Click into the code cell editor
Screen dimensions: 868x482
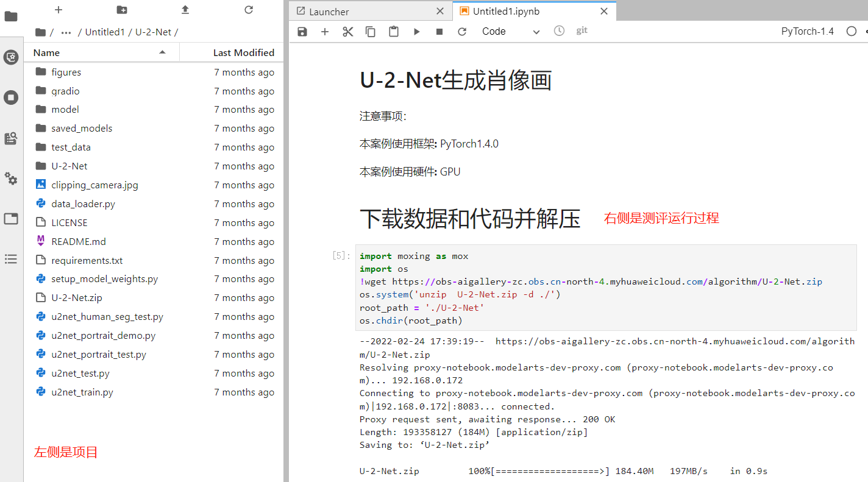point(605,288)
